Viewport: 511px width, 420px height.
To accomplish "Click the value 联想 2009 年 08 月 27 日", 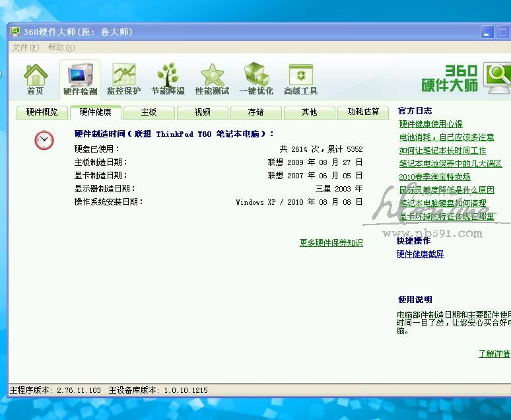I will [315, 162].
